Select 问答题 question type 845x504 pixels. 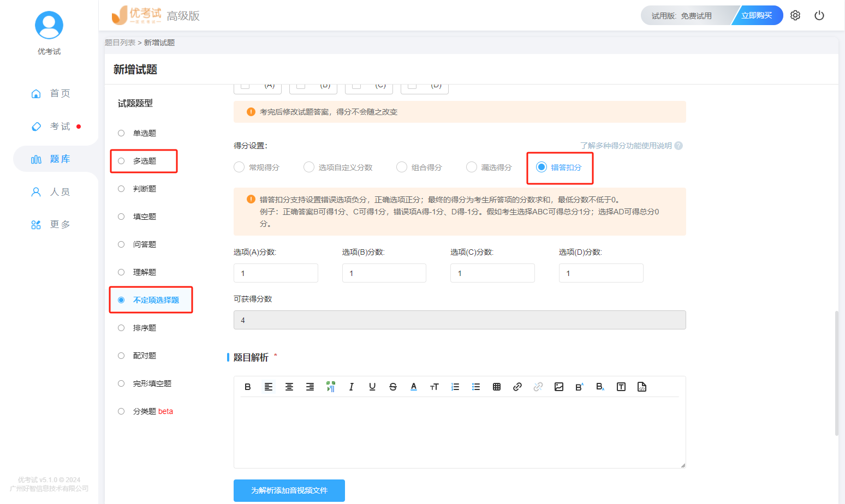click(137, 244)
